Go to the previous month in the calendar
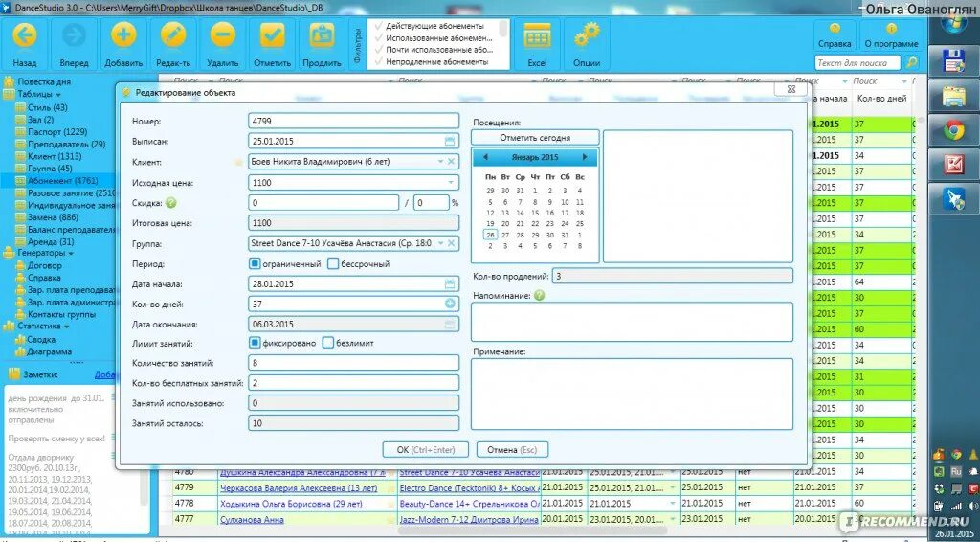Viewport: 980px width, 542px height. [485, 157]
